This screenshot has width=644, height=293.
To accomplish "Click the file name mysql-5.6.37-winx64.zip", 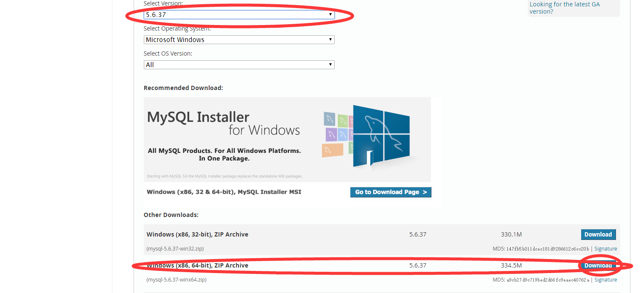I will [x=176, y=280].
